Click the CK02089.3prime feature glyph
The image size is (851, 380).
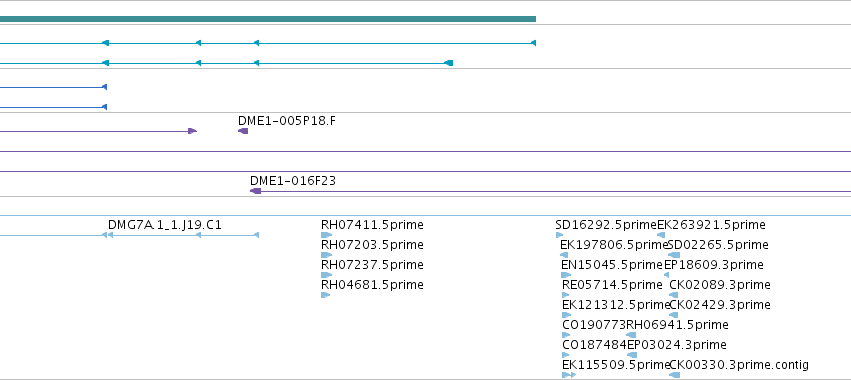tap(674, 295)
